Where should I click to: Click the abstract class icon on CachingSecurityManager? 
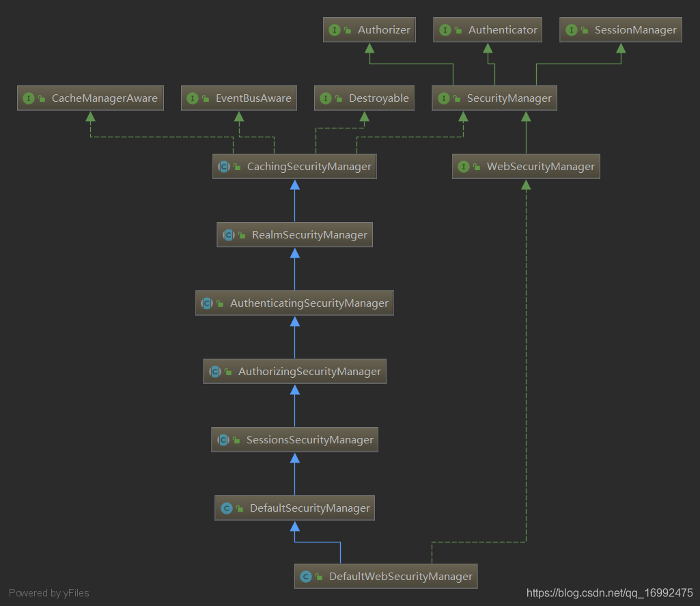[x=224, y=167]
